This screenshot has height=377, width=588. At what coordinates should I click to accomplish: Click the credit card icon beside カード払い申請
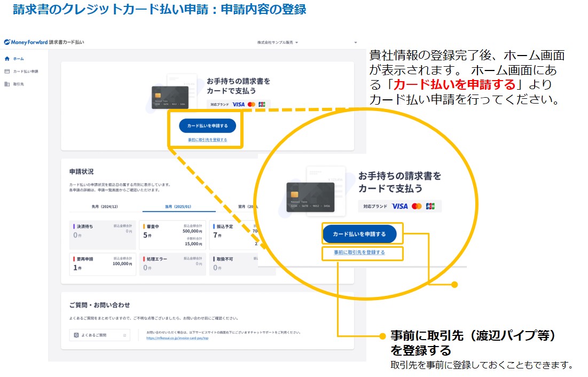coord(7,72)
